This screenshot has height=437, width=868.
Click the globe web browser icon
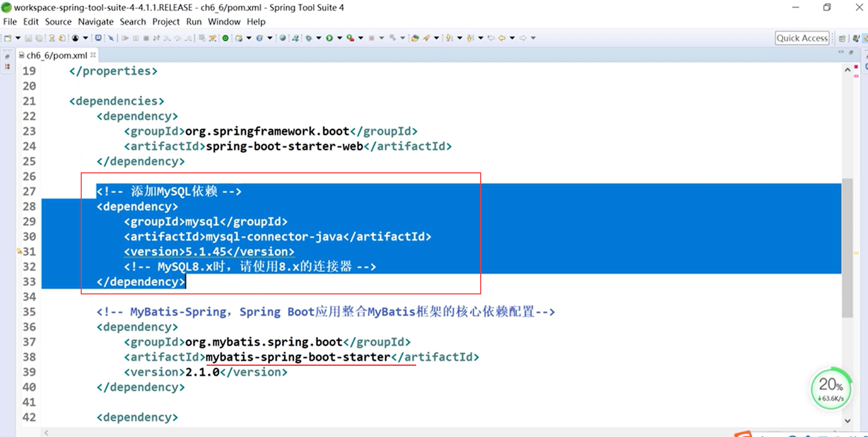[282, 38]
